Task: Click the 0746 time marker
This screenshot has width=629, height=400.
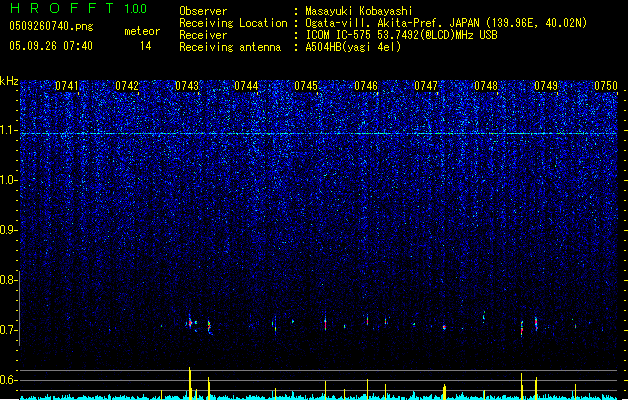Action: coord(366,86)
